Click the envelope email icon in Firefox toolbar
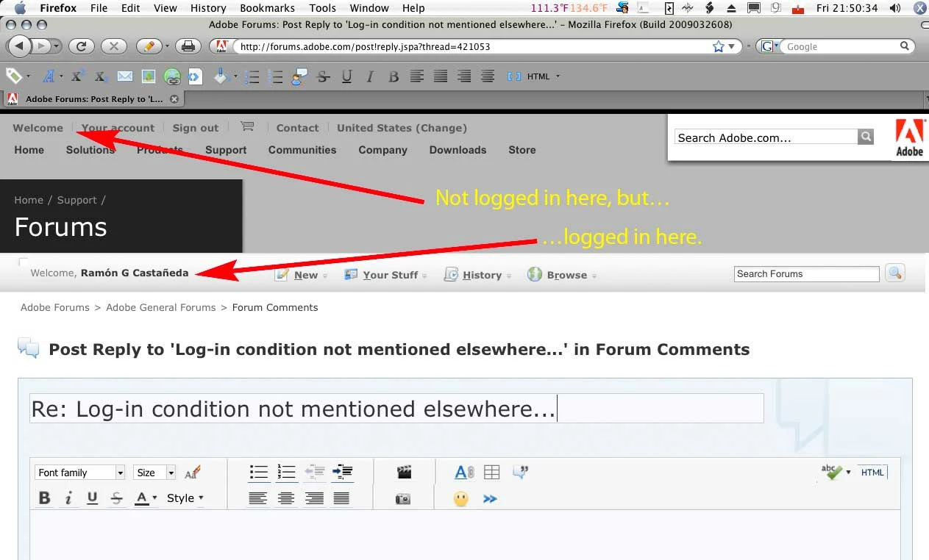The height and width of the screenshot is (560, 929). [x=125, y=76]
